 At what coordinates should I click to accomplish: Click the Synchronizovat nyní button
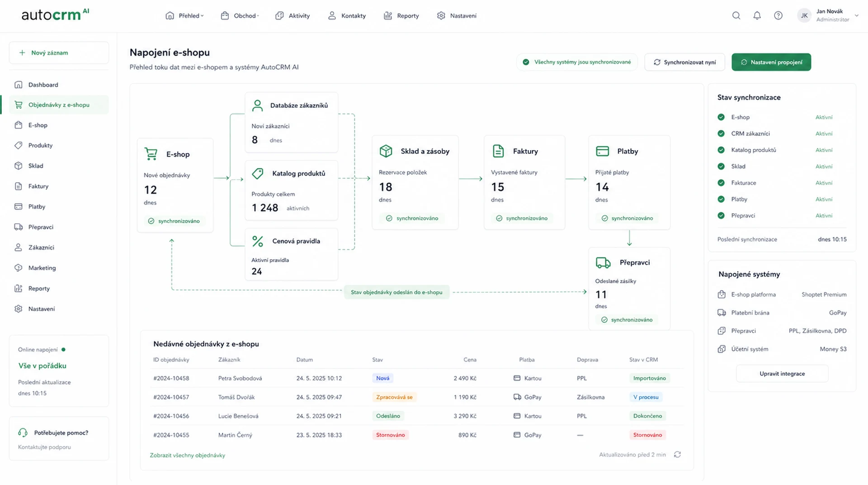pos(684,62)
